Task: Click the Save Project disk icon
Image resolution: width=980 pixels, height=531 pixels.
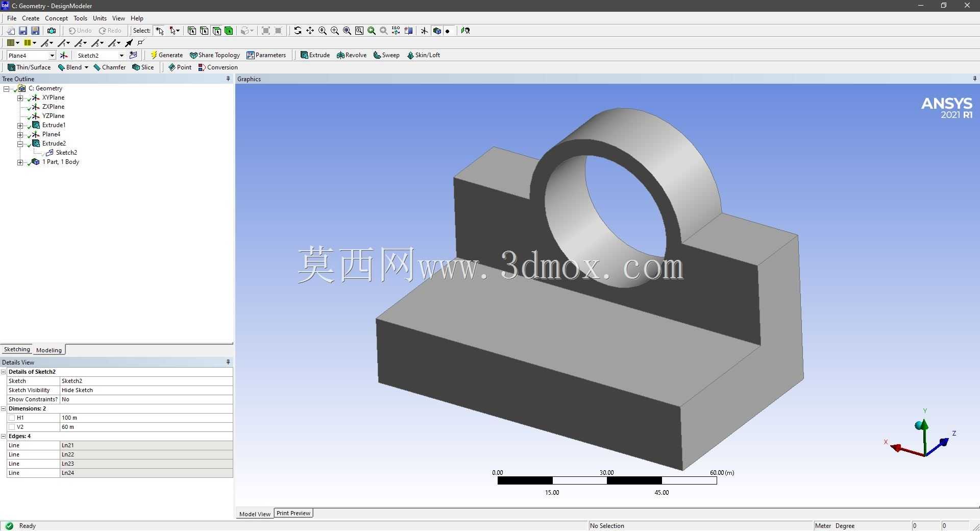Action: click(23, 31)
